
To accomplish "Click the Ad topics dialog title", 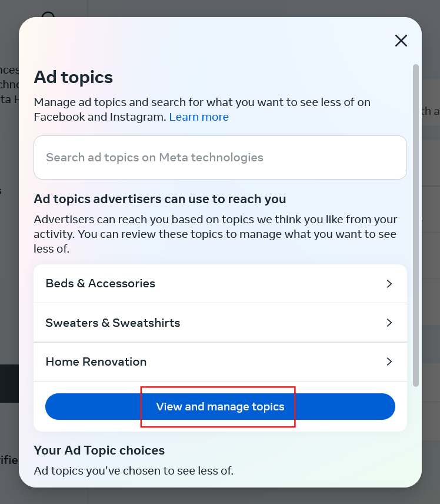I will click(x=74, y=77).
